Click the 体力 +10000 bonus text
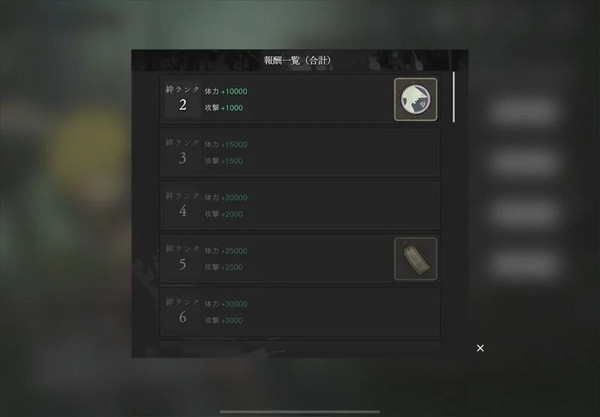The width and height of the screenshot is (600, 417). click(226, 91)
